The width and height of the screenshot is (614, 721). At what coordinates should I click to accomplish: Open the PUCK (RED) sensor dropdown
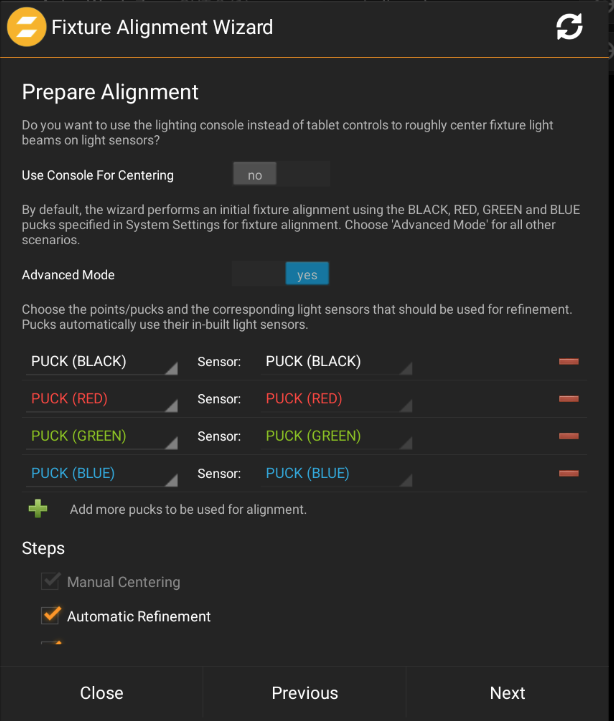click(338, 399)
